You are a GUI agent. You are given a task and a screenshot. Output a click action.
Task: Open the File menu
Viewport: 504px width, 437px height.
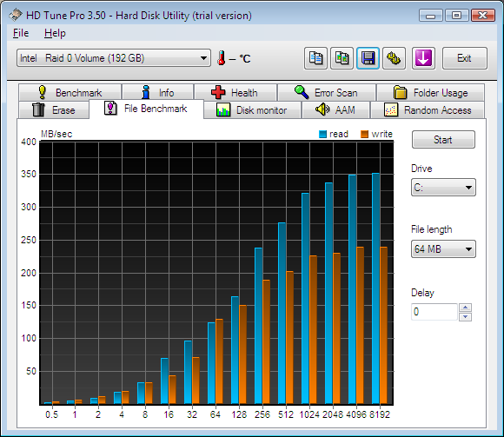coord(21,33)
